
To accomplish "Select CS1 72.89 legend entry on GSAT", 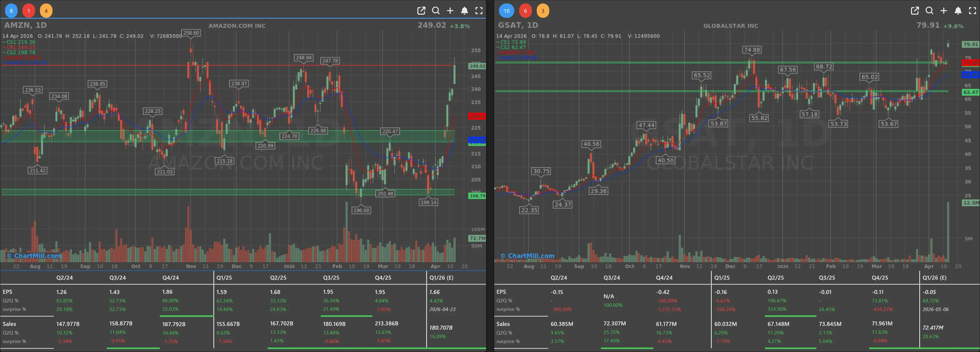I will [x=511, y=42].
